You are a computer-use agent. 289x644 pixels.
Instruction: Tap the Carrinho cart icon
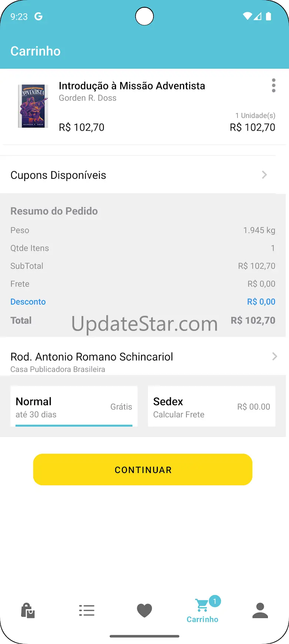tap(202, 606)
